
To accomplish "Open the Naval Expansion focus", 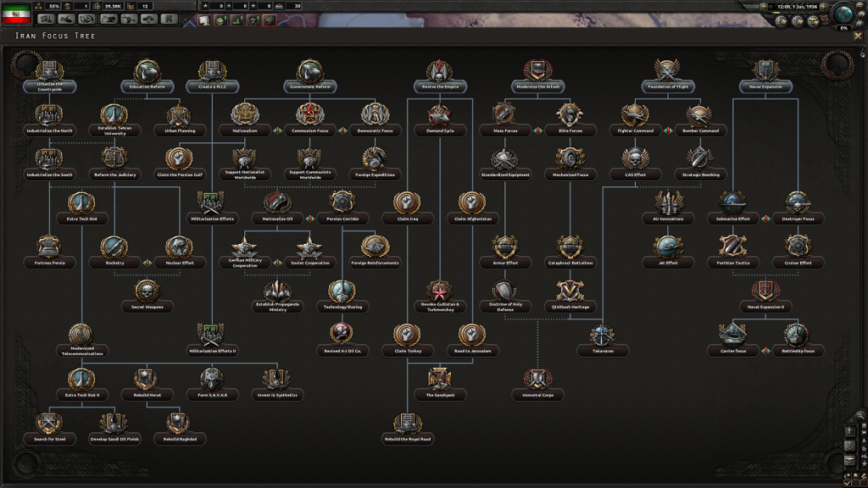I will [x=768, y=86].
